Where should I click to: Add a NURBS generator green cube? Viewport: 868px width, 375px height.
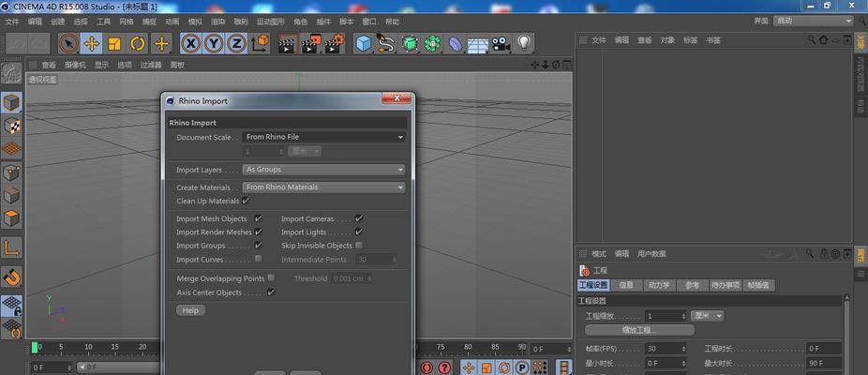tap(409, 43)
